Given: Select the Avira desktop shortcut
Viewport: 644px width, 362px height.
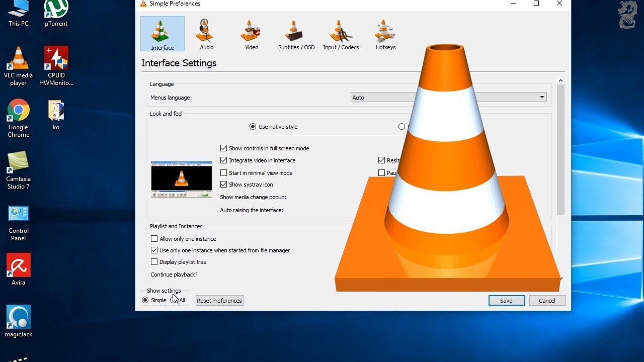Looking at the screenshot, I should coord(19,269).
